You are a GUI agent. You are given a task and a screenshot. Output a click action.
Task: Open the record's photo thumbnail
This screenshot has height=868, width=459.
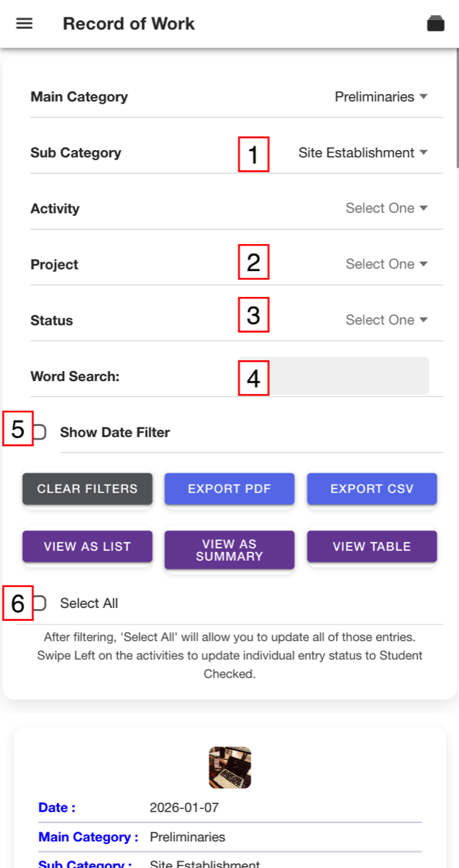tap(230, 767)
